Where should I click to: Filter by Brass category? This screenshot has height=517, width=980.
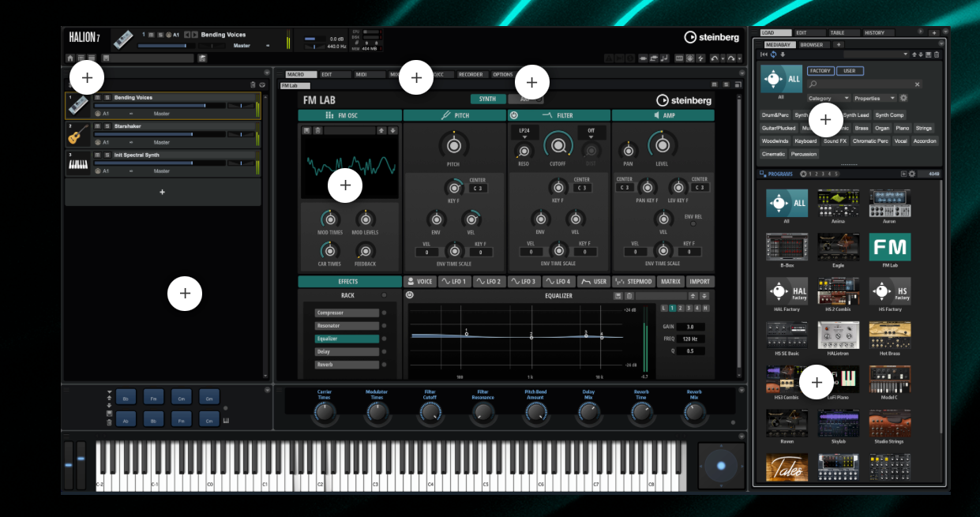coord(862,128)
